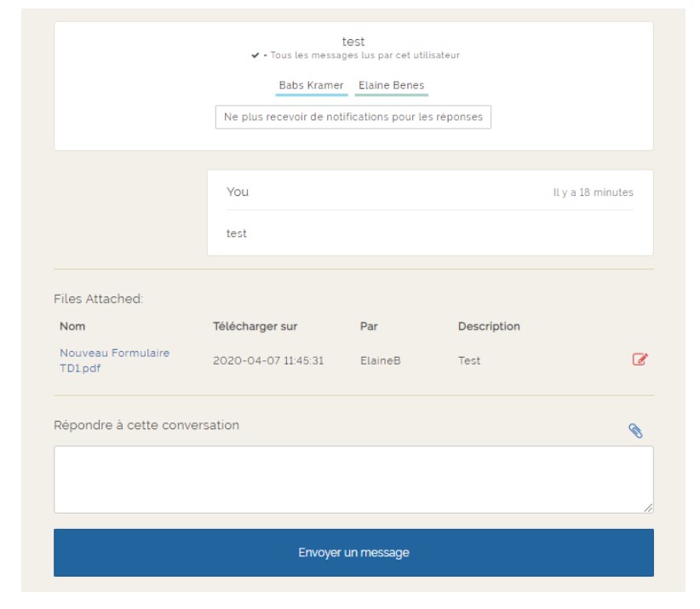The image size is (700, 609).
Task: Click the Files Attached section label
Action: coord(99,299)
